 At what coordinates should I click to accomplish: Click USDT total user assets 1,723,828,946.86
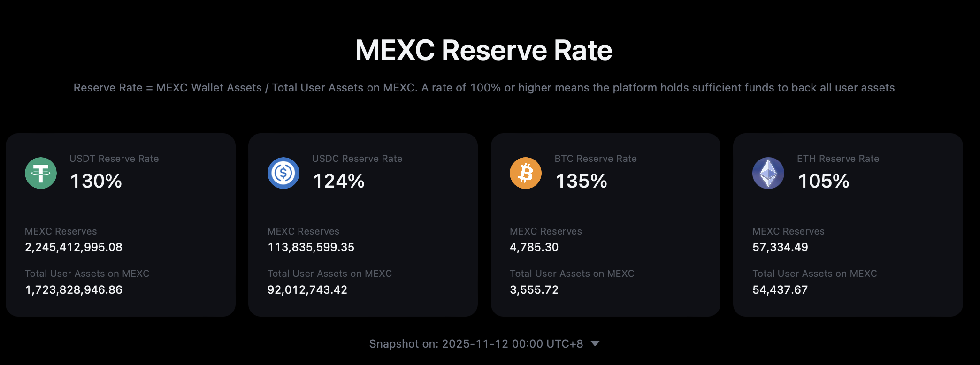[x=74, y=290]
